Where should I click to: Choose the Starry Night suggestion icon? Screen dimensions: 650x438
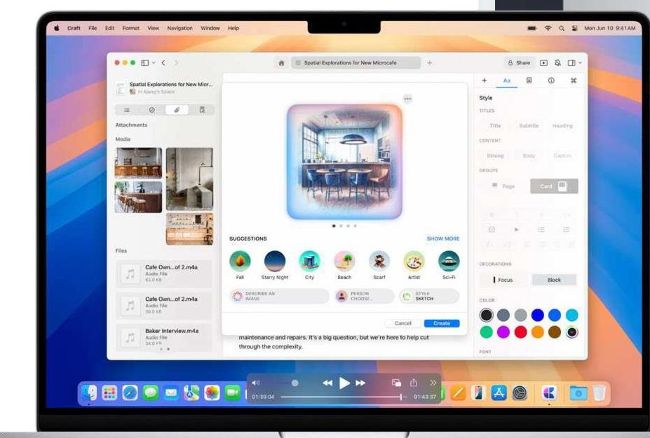(273, 262)
